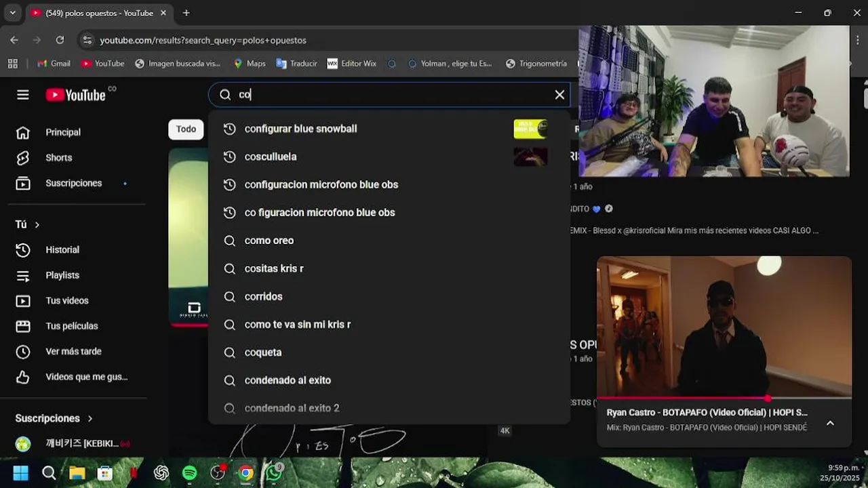Open Google Chrome from the taskbar
This screenshot has width=868, height=488.
pyautogui.click(x=245, y=472)
